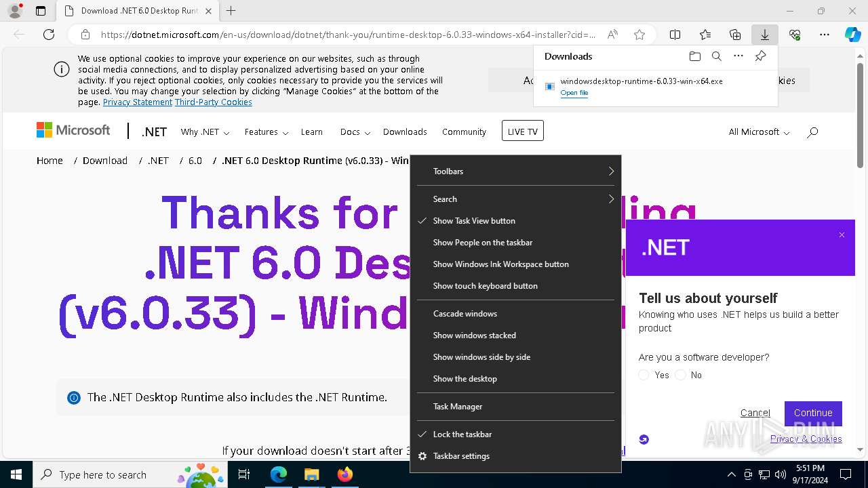Open Task Manager from context menu
The width and height of the screenshot is (868, 488).
[x=515, y=407]
